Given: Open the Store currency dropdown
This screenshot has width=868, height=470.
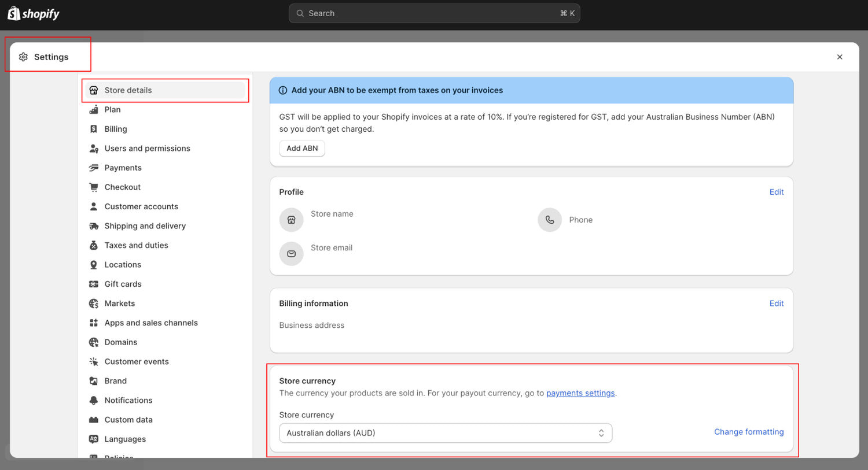Looking at the screenshot, I should point(445,433).
